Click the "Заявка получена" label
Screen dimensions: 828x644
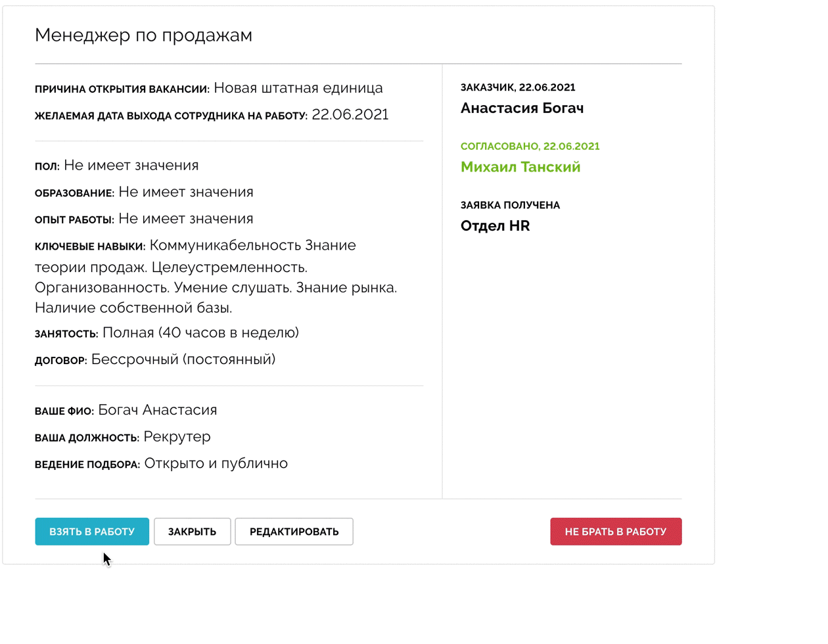(x=510, y=206)
